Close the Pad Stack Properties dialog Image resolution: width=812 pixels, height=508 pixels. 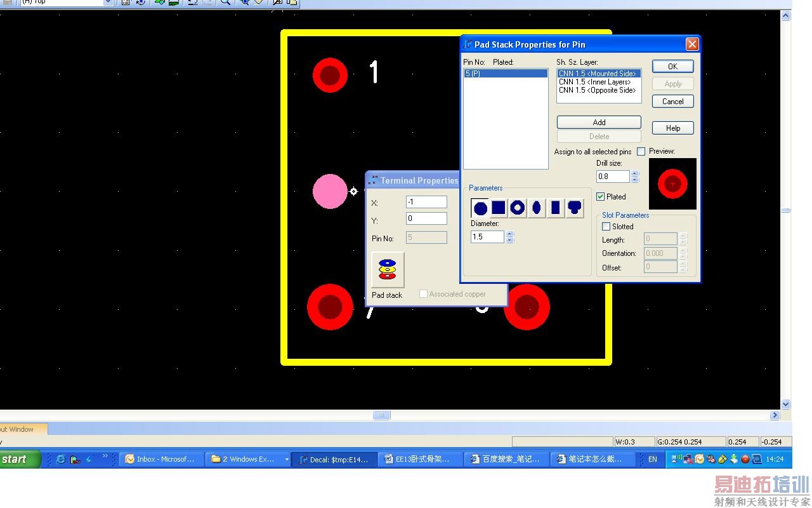click(x=692, y=44)
